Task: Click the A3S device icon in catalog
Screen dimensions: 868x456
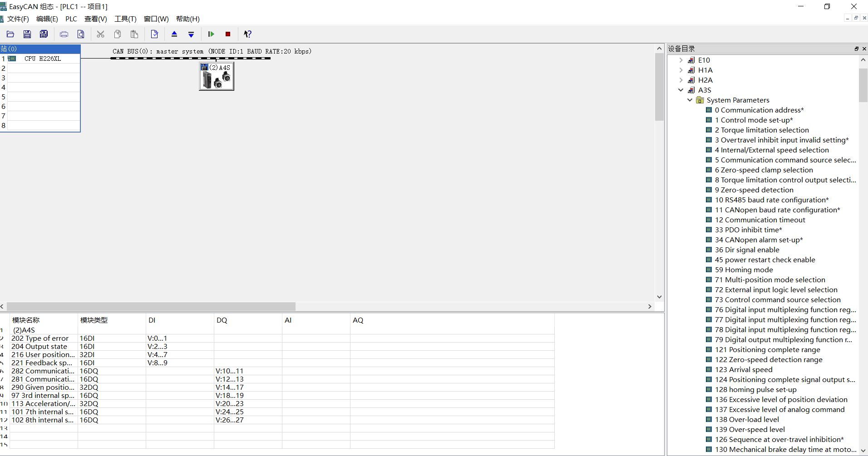Action: click(691, 90)
